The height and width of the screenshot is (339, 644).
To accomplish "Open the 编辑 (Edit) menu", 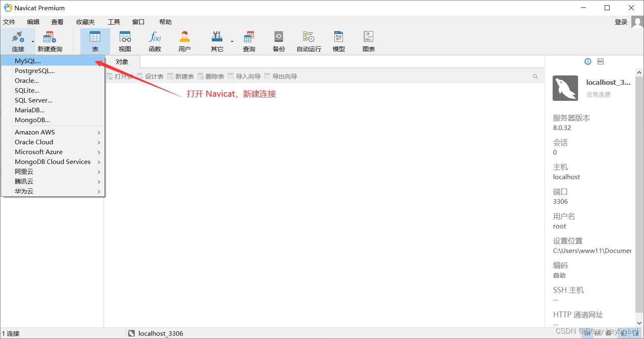I will [x=33, y=22].
